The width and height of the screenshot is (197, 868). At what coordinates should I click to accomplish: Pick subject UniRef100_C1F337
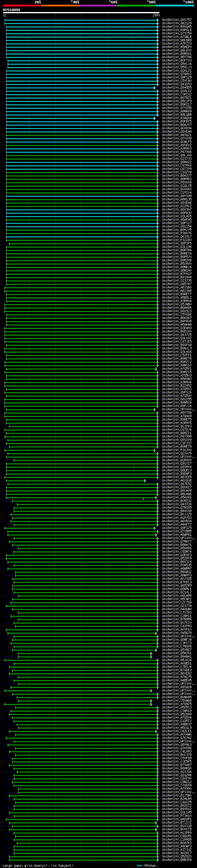(x=177, y=443)
